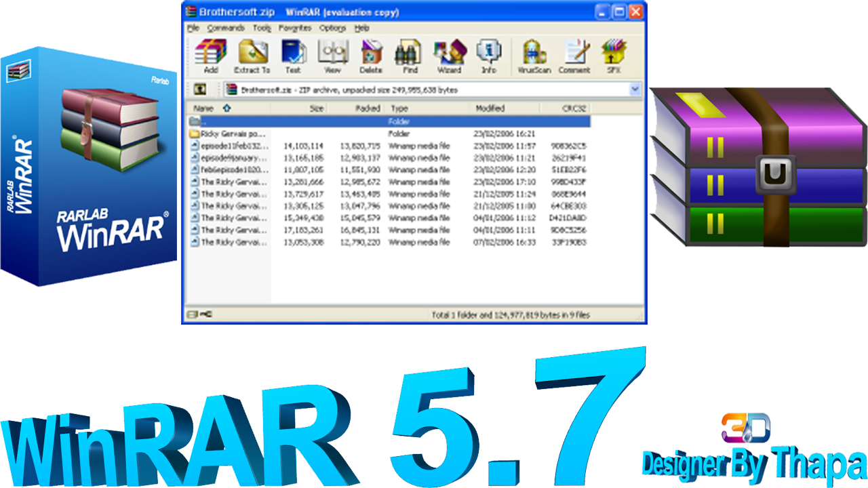Click file icon of episode11feb132... row
The height and width of the screenshot is (488, 868).
(x=195, y=146)
